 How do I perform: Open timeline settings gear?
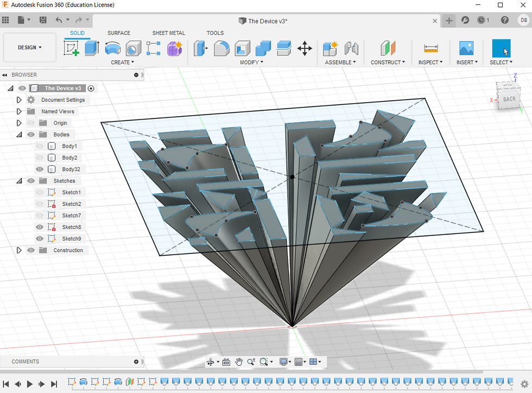pos(524,384)
